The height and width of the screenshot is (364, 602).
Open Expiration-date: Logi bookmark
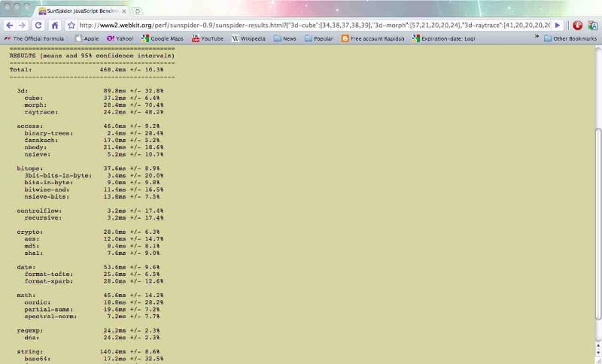[444, 38]
